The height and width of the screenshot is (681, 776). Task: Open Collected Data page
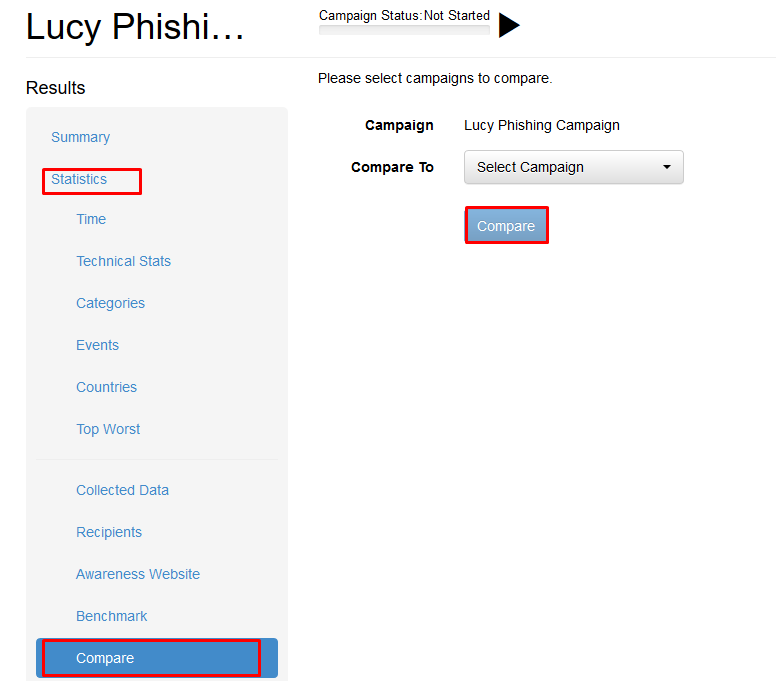(123, 490)
